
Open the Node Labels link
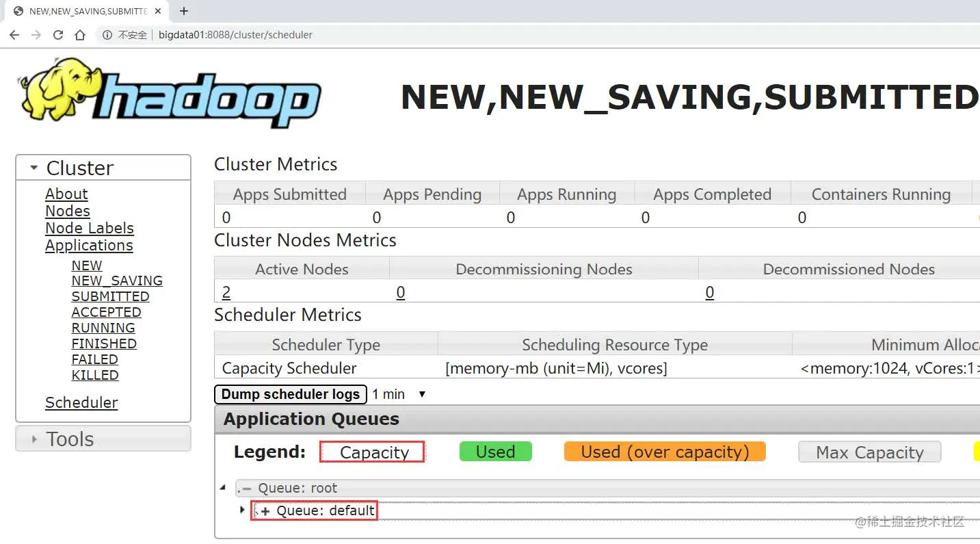(x=90, y=229)
